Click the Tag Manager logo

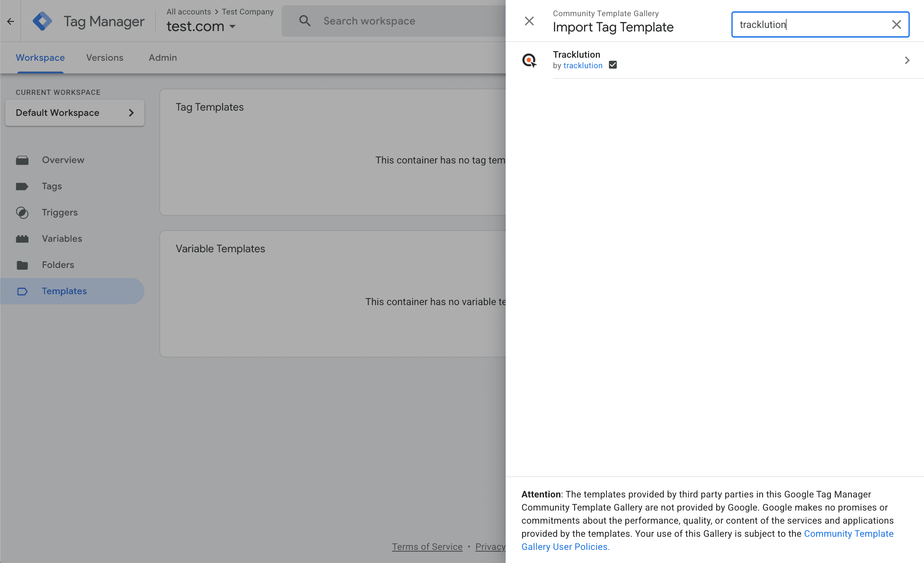pos(42,21)
